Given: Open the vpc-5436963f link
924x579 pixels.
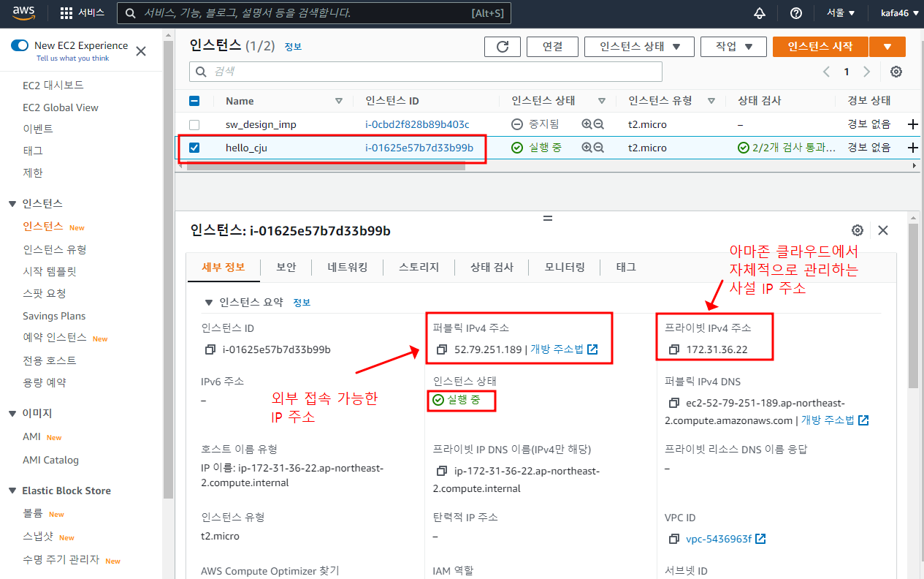Looking at the screenshot, I should click(719, 539).
